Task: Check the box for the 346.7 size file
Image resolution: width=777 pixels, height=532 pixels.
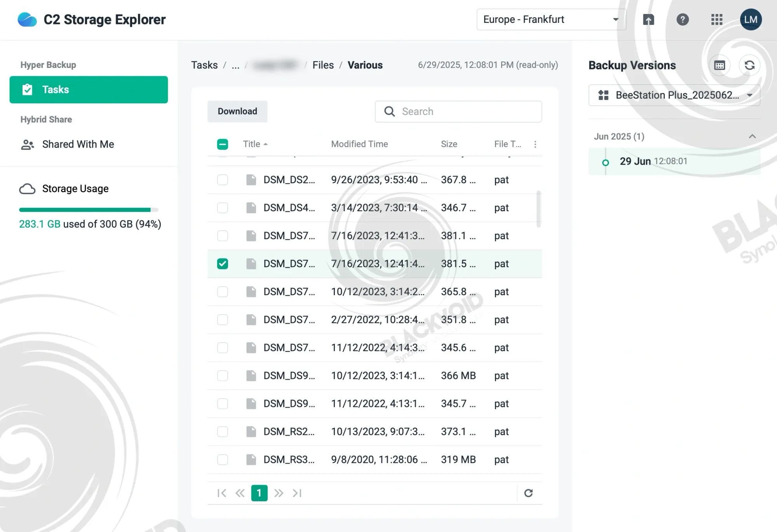Action: pyautogui.click(x=223, y=208)
